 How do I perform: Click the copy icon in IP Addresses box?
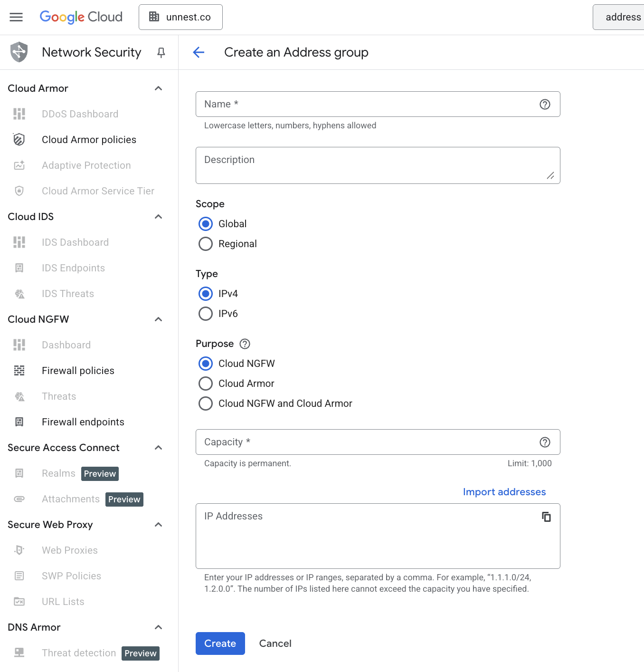(x=546, y=517)
